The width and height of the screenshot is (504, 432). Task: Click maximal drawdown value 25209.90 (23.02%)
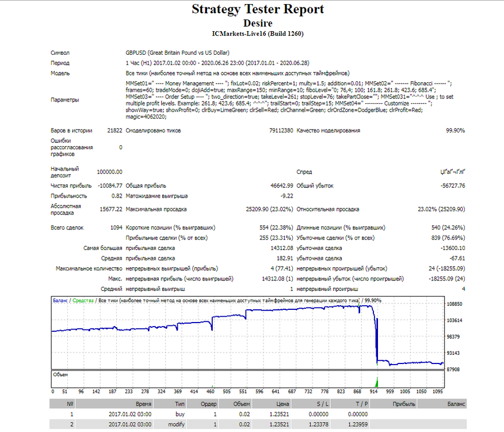tap(269, 210)
